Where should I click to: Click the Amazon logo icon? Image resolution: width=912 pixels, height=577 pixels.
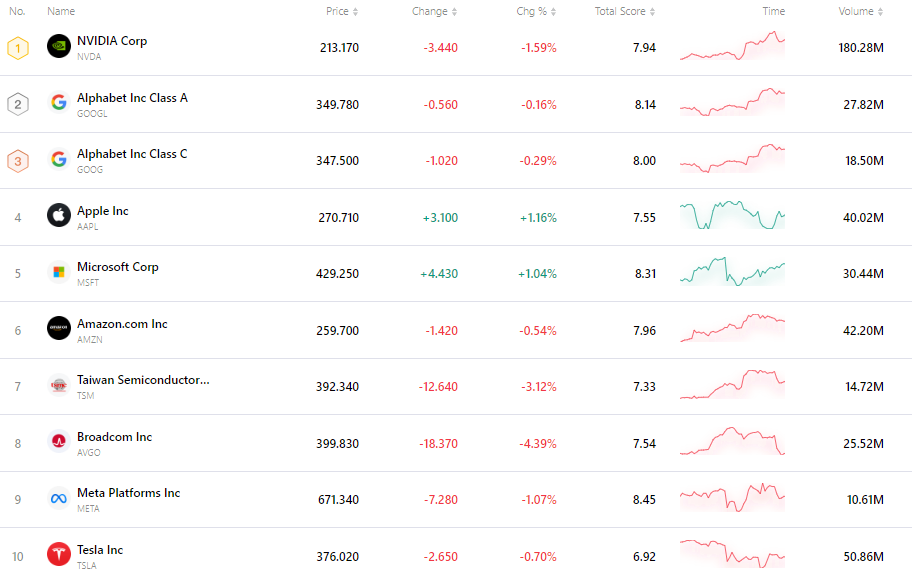(x=58, y=328)
